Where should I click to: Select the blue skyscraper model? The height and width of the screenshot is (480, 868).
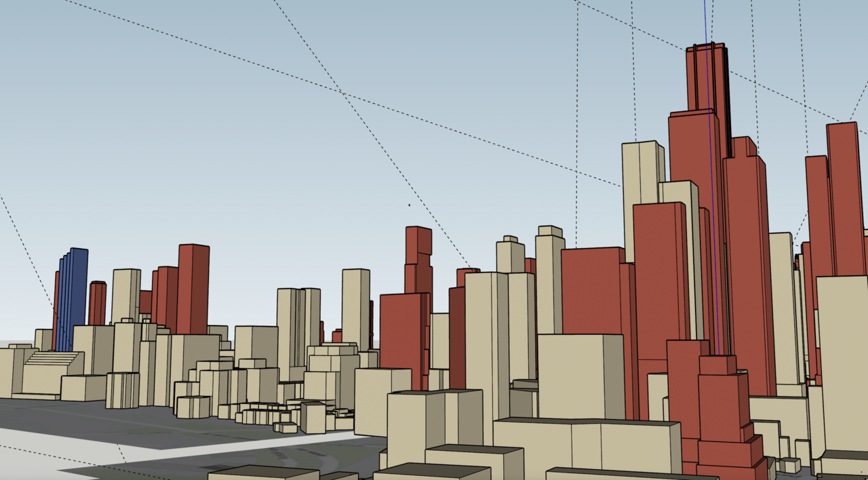coord(73,298)
